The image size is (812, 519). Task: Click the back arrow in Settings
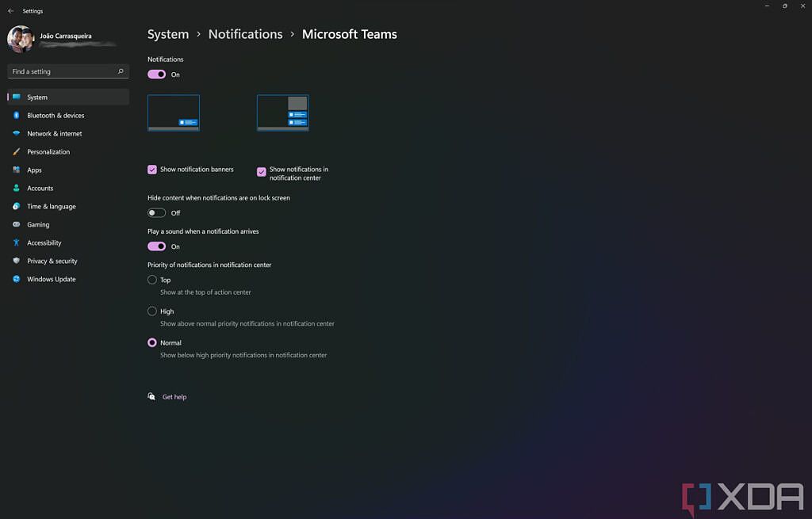(x=11, y=10)
